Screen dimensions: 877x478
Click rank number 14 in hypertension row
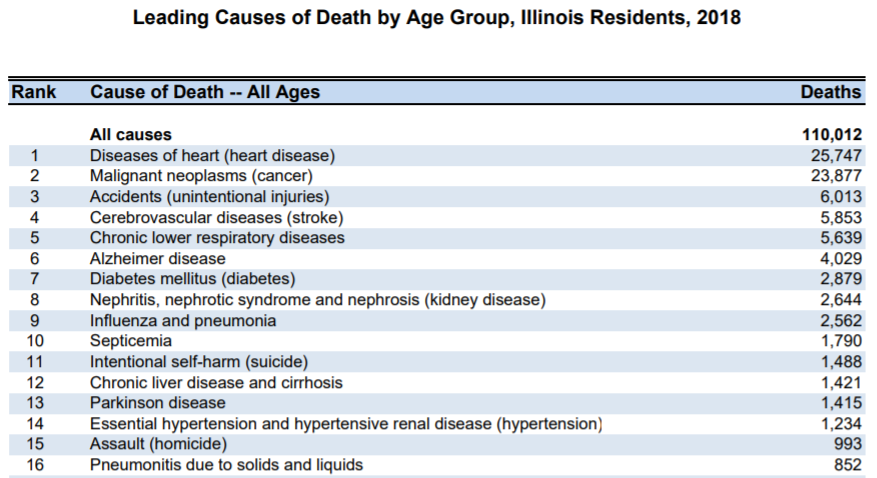[x=35, y=424]
